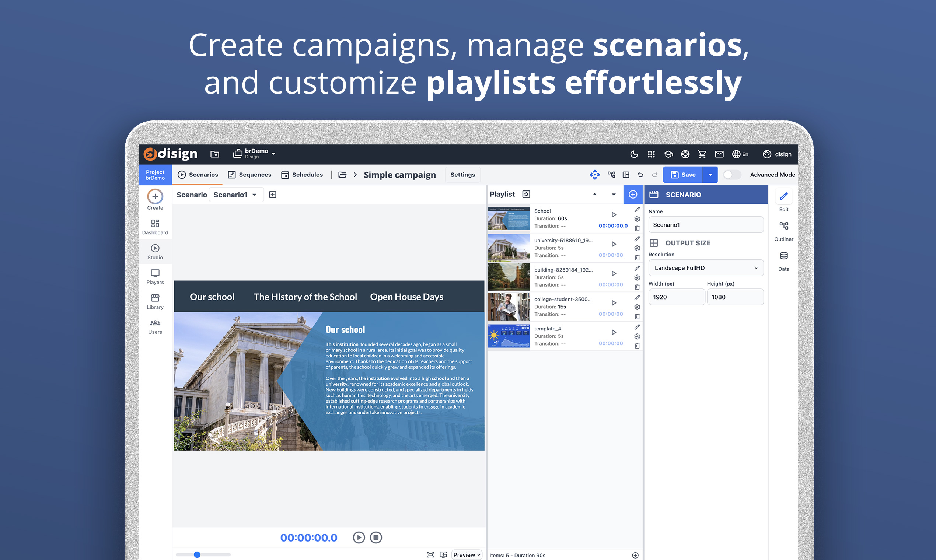Toggle dark mode moon icon

pos(634,154)
